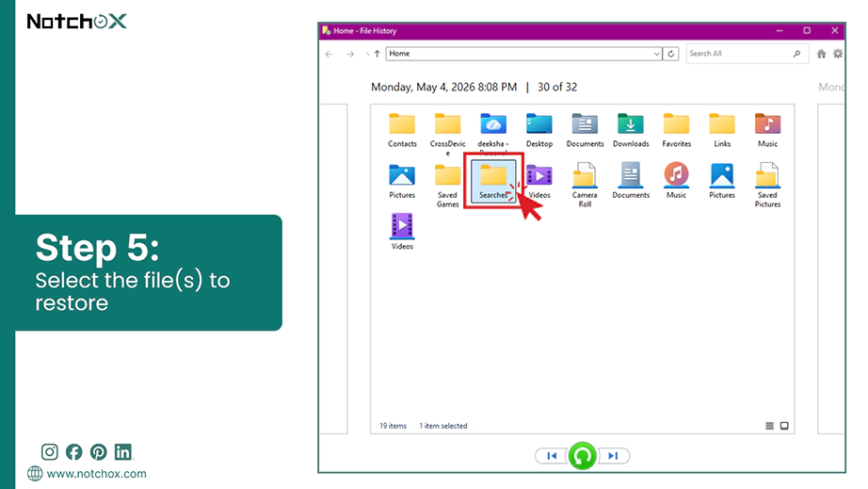Open recent locations chevron beside Forward arrow
The image size is (868, 489).
[x=367, y=55]
